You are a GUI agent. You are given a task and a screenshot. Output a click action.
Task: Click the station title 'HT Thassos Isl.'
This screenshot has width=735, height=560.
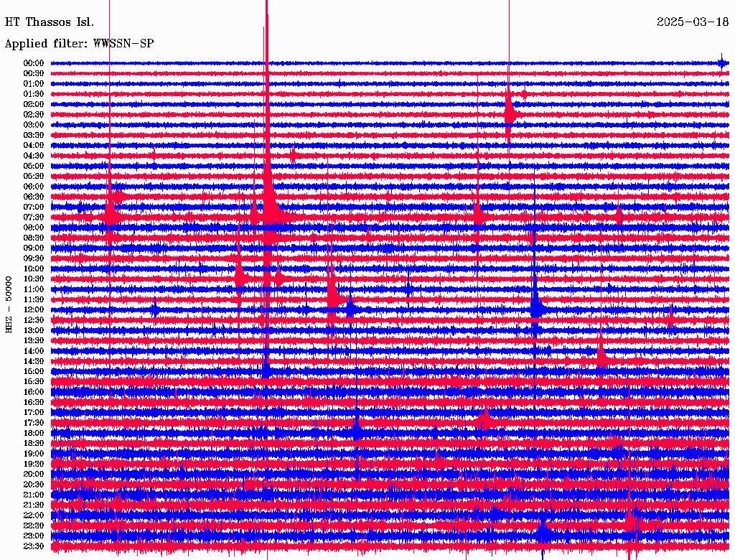pos(50,22)
